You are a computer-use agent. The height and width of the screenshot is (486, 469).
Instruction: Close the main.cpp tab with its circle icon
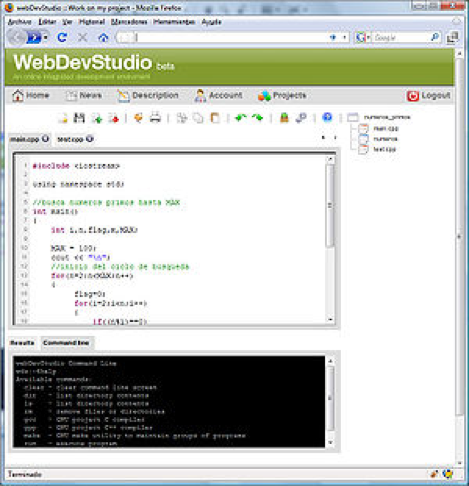45,139
